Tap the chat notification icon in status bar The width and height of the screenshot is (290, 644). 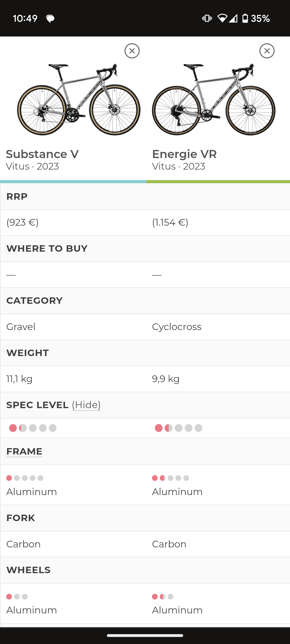click(50, 19)
